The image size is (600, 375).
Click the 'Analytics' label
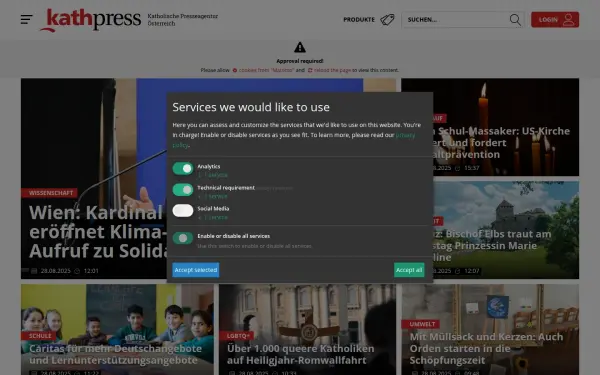[209, 166]
